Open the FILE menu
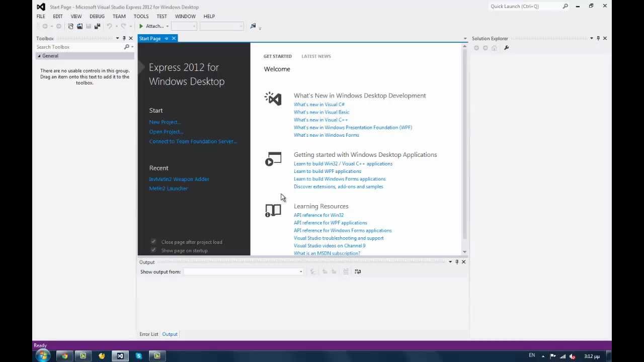Viewport: 644px width, 362px height. click(41, 16)
